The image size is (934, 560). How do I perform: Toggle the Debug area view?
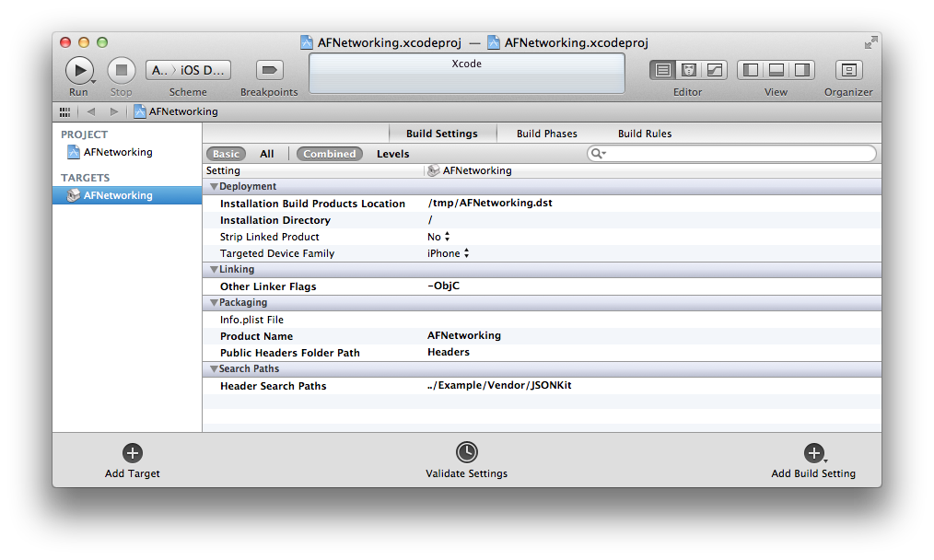[776, 70]
